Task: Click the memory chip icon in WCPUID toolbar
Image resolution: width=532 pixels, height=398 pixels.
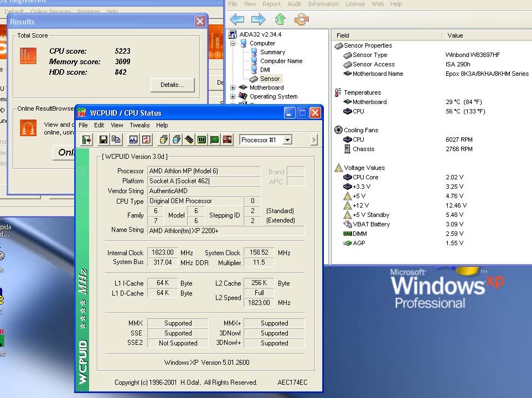Action: (x=189, y=140)
